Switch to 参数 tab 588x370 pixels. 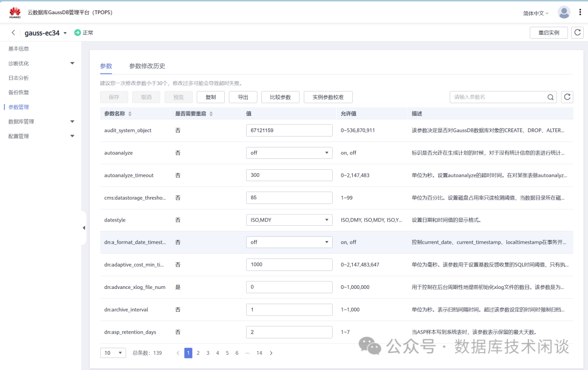click(106, 66)
